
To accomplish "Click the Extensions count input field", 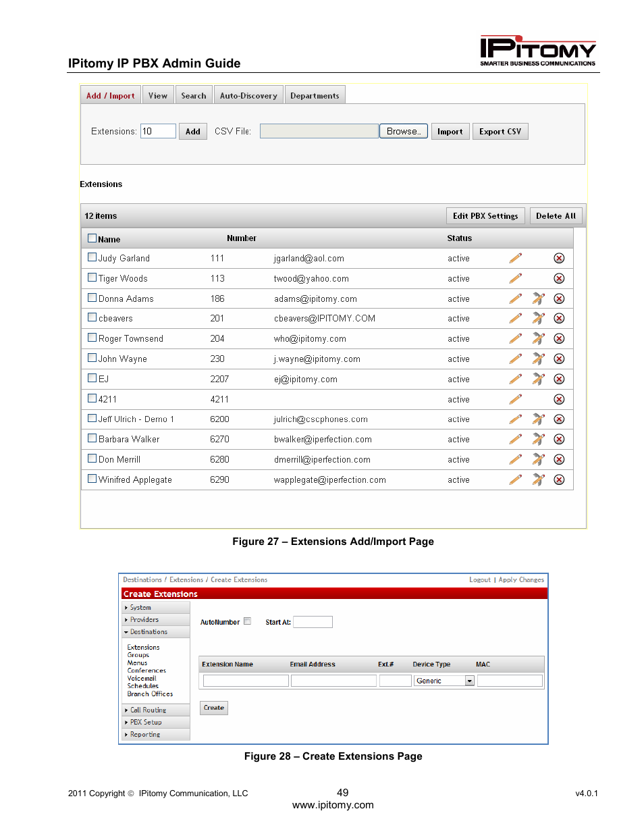I will click(x=158, y=132).
